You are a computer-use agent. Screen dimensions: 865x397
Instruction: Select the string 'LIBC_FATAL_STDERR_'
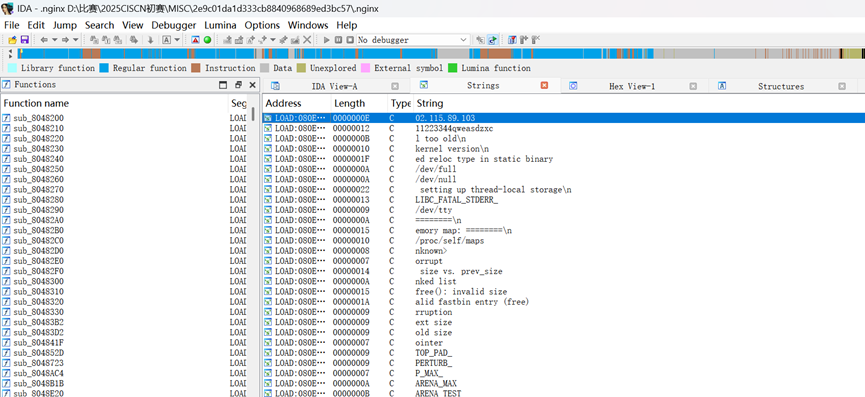[456, 200]
